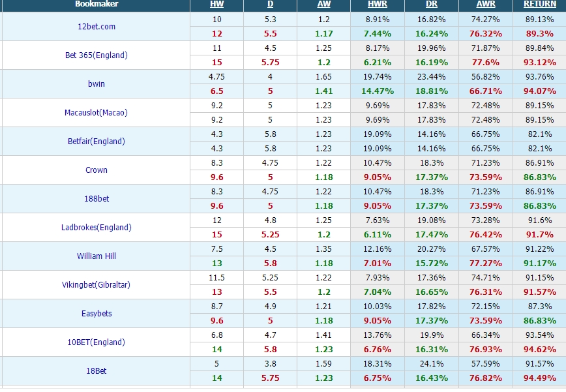Select Ladbrokes' 19.08% draw rate
The image size is (566, 392).
432,220
